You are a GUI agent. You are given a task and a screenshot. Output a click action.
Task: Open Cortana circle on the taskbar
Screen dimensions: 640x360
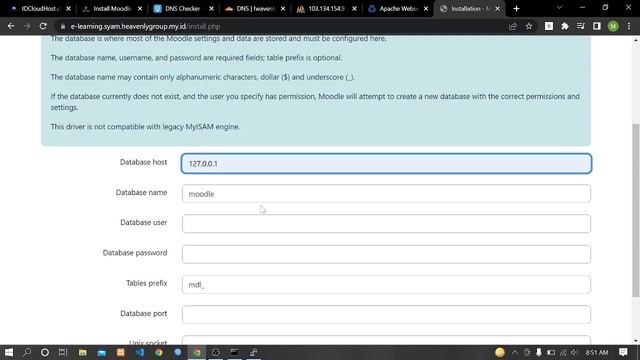(x=45, y=352)
